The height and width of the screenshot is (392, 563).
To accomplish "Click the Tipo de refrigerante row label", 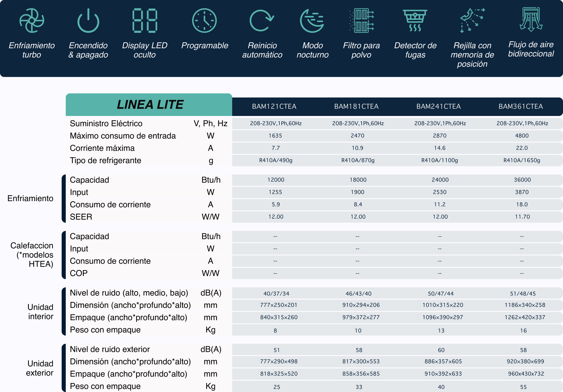I will (105, 160).
